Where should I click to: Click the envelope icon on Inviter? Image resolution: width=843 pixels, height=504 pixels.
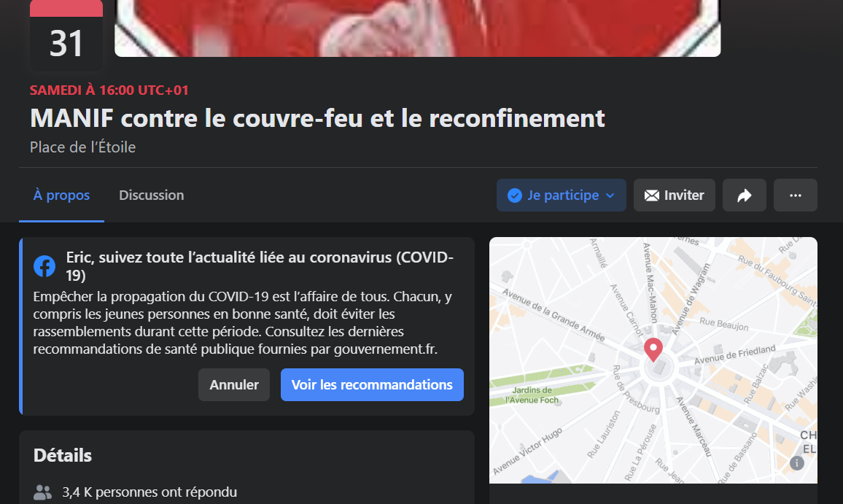click(652, 195)
